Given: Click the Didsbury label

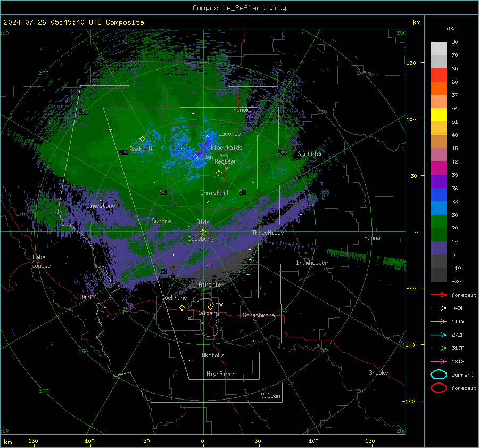Looking at the screenshot, I should (201, 239).
